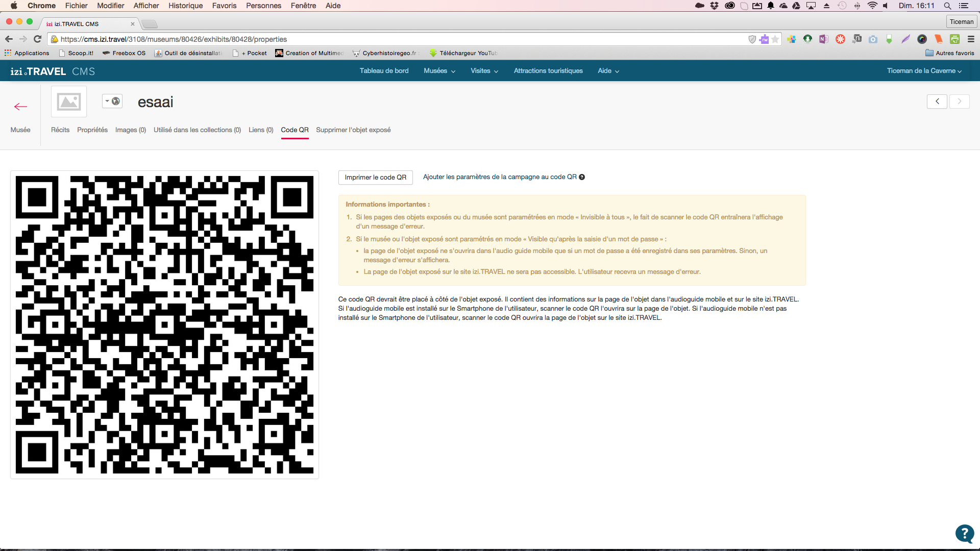Click browser back button

(9, 39)
